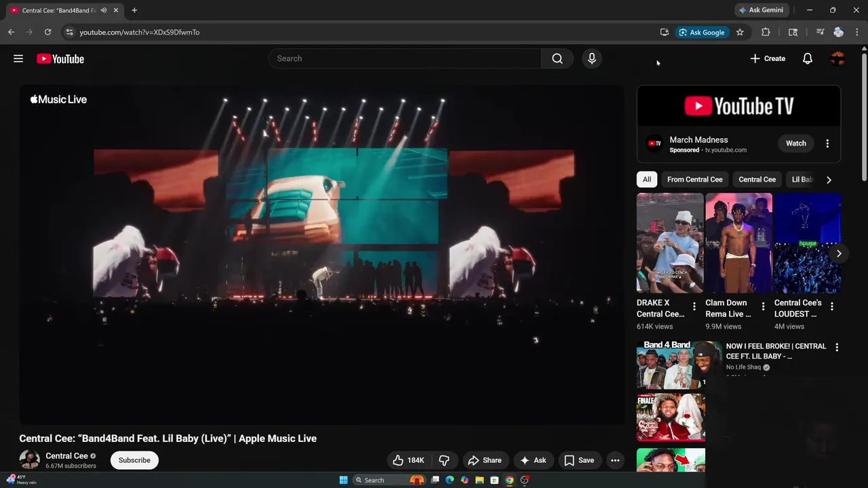The height and width of the screenshot is (488, 868).
Task: Open Chrome media controls icon
Action: coord(820,32)
